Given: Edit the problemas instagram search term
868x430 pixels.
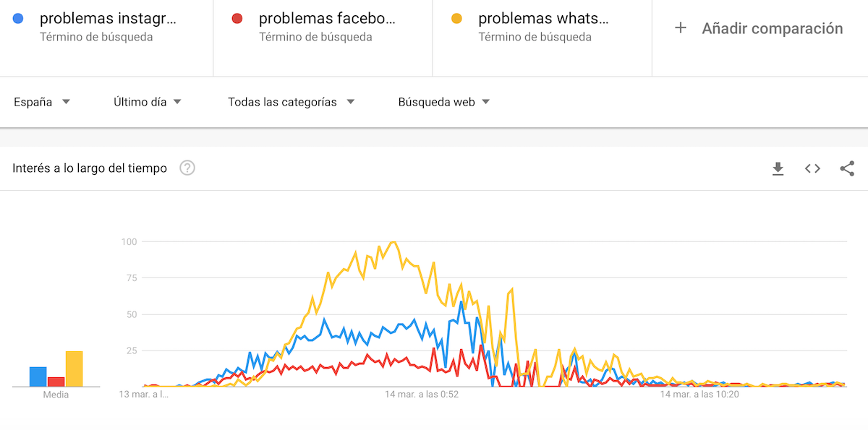Looking at the screenshot, I should (109, 19).
